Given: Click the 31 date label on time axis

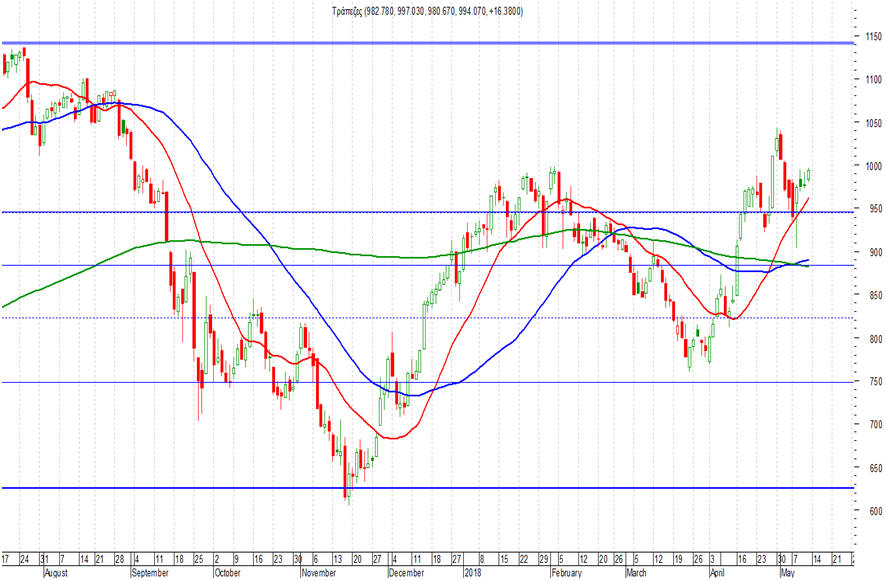Looking at the screenshot, I should point(44,559).
